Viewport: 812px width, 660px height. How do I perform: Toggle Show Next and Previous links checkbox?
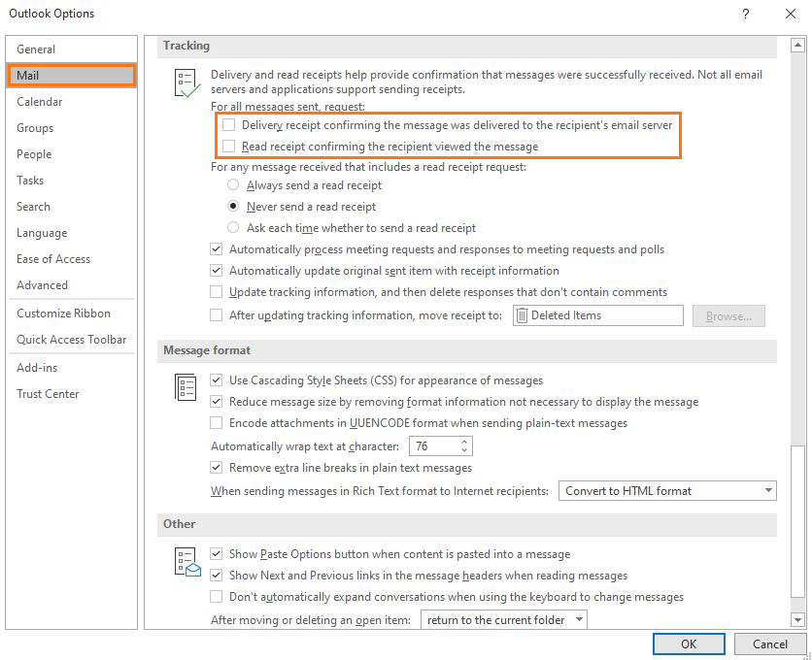pyautogui.click(x=216, y=576)
